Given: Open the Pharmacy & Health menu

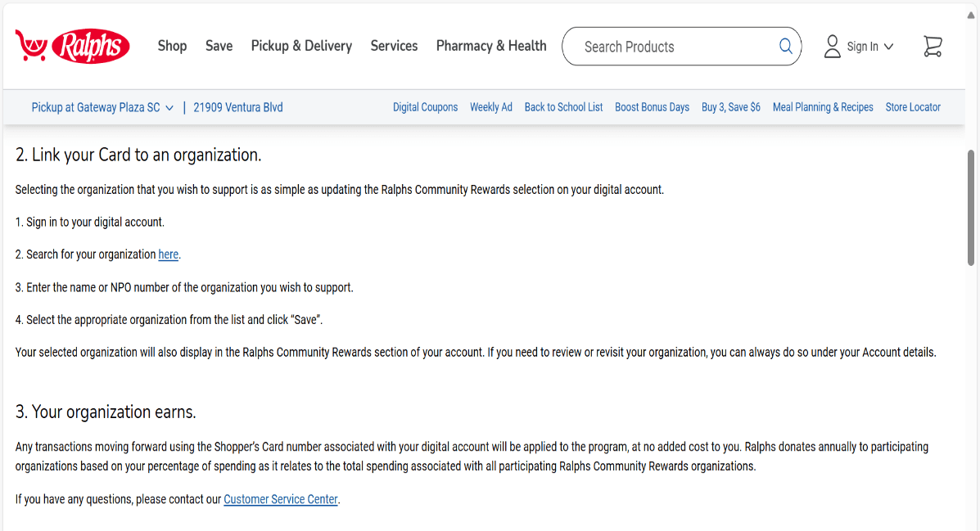Looking at the screenshot, I should click(x=491, y=46).
